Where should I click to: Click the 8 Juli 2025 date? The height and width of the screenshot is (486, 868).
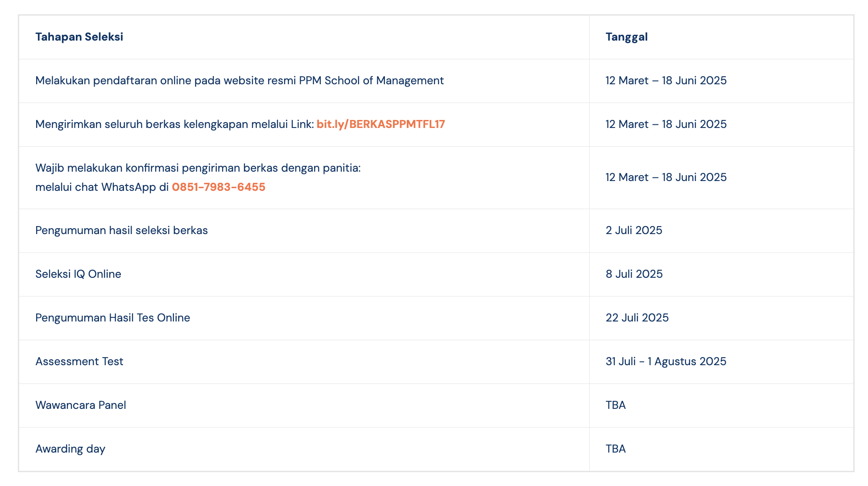click(634, 274)
